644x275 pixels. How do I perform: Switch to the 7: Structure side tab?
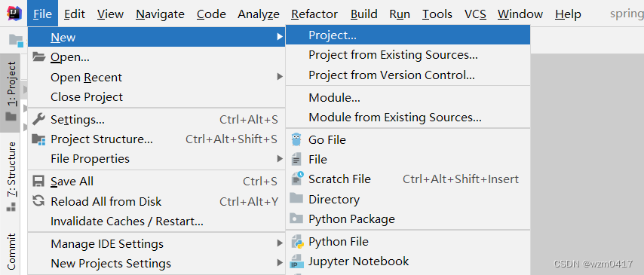click(11, 176)
